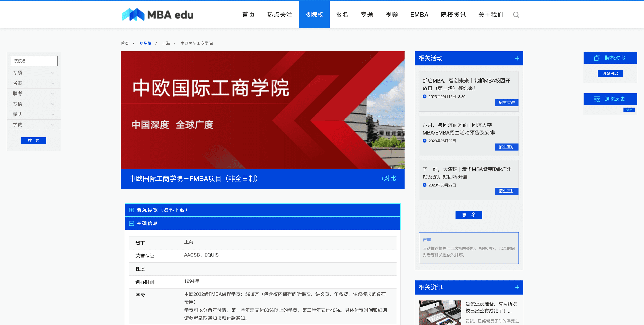The image size is (644, 325).
Task: Open news 复试还没准备，有两所院校已经公布成绩了
Action: pos(491,307)
